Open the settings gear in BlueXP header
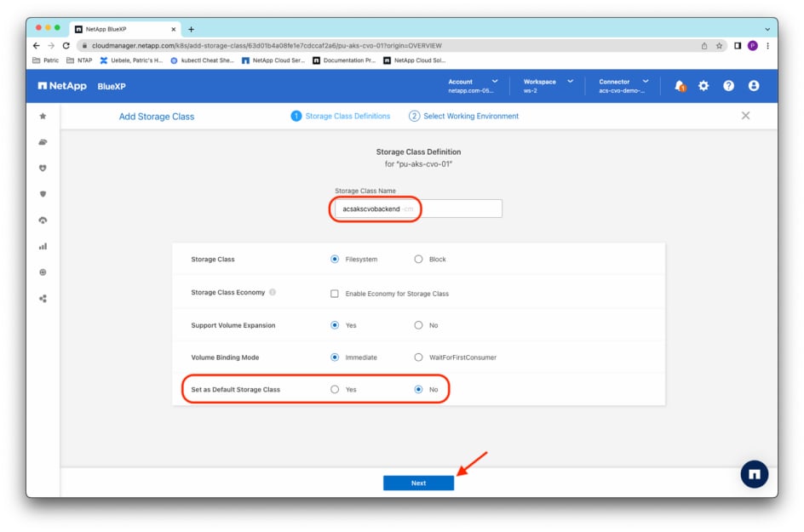This screenshot has width=804, height=532. coord(703,86)
